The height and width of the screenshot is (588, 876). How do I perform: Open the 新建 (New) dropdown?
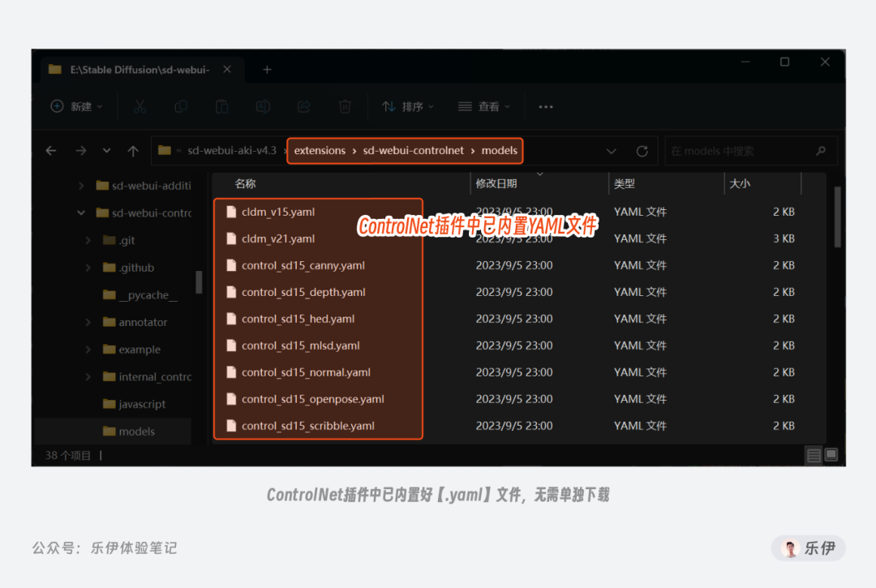coord(76,106)
